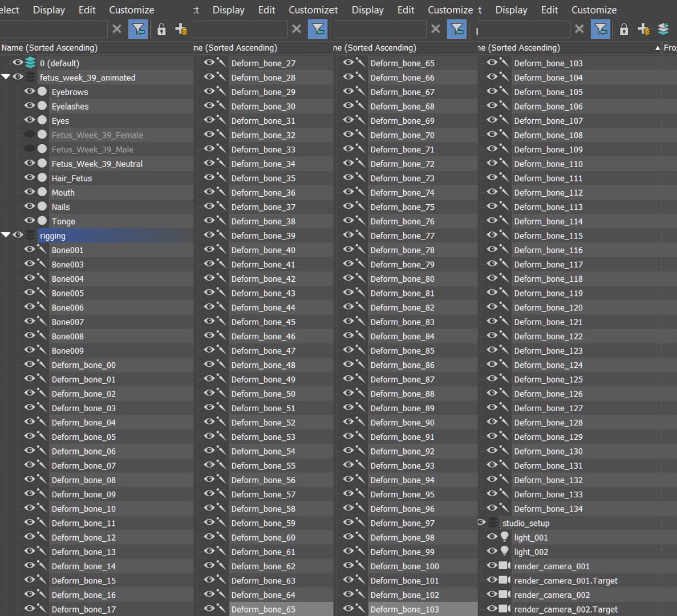Toggle the eye icon for Deform_bone_90
Viewport: 677px width, 616px height.
pyautogui.click(x=348, y=422)
